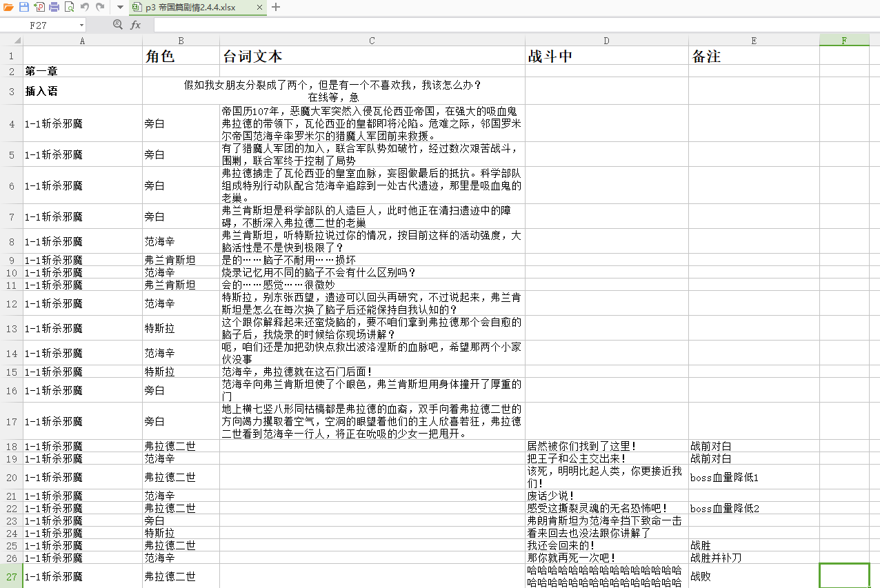Click the magnifier zoom icon beside fx

[x=118, y=25]
